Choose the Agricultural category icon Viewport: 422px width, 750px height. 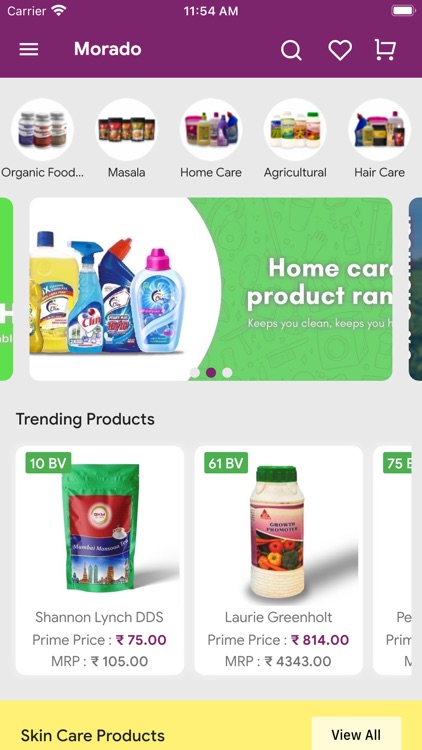pyautogui.click(x=295, y=129)
